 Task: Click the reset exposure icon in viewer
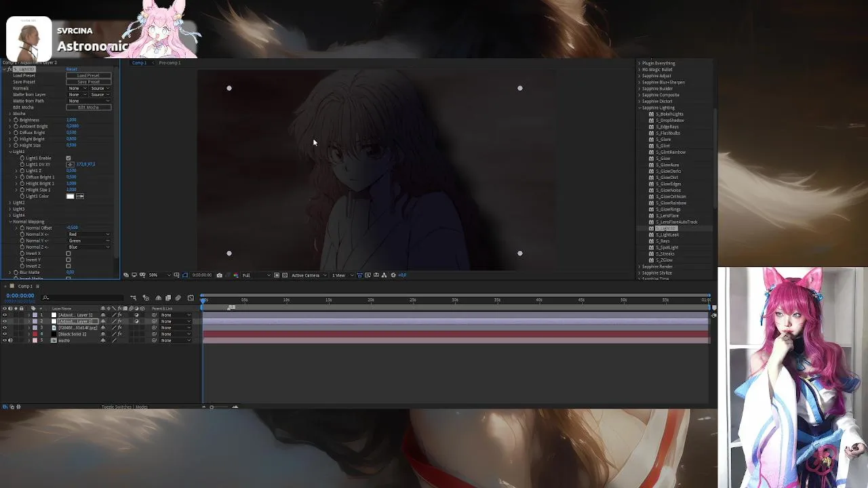coord(393,275)
